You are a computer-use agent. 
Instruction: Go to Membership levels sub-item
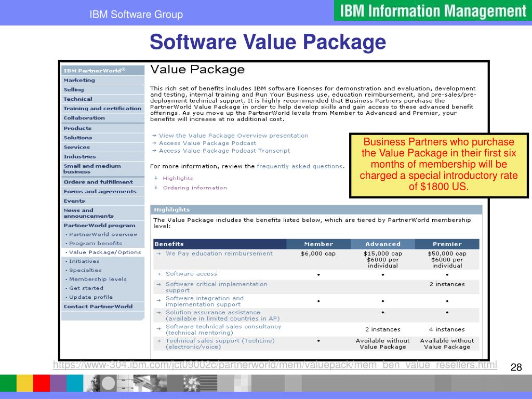coord(98,279)
